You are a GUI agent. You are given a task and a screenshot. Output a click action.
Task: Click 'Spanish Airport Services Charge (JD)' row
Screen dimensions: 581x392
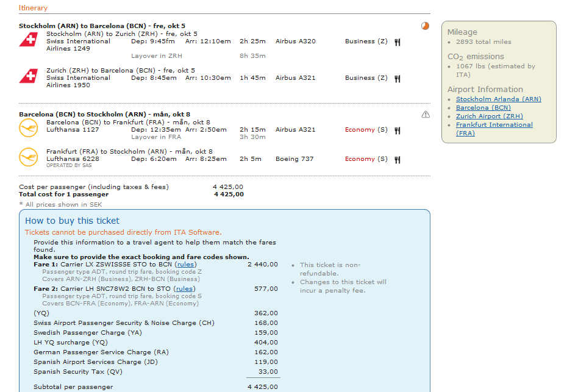tap(155, 362)
